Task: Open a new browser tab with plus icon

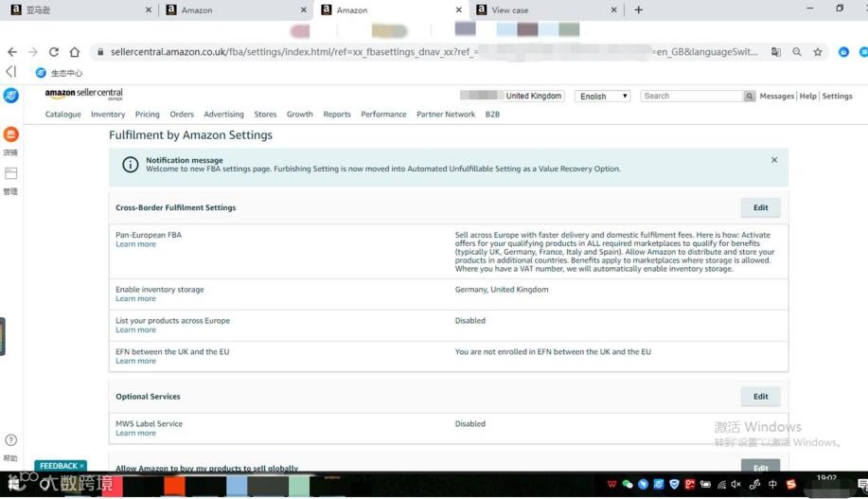Action: pyautogui.click(x=638, y=9)
